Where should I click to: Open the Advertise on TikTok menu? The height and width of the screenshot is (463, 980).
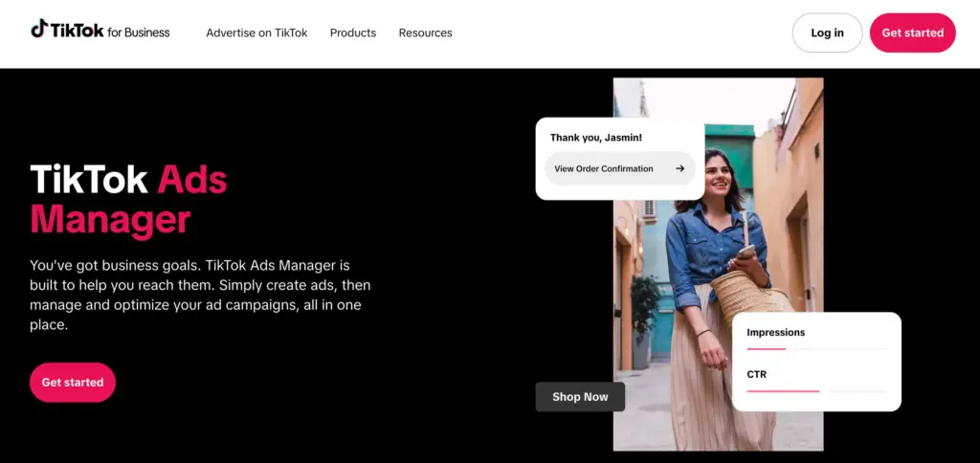coord(256,33)
